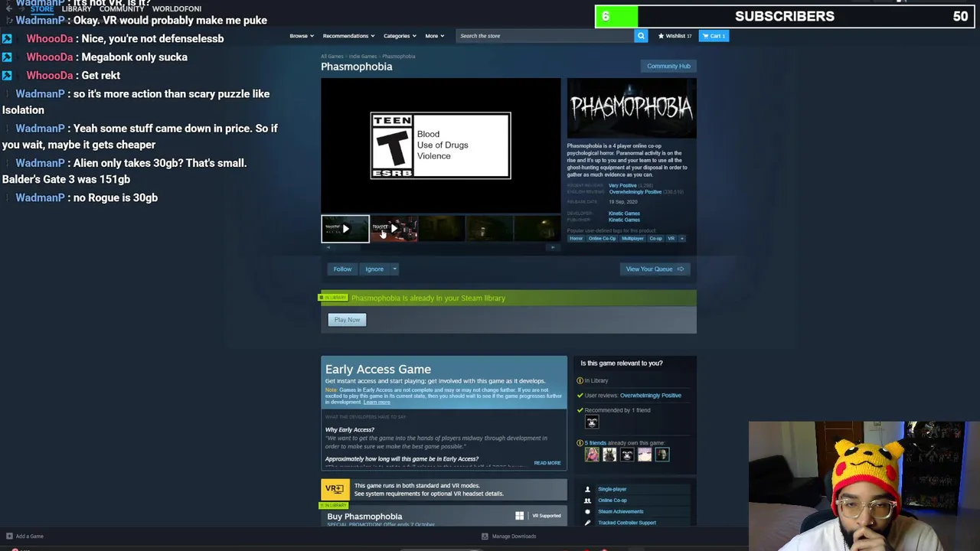Click the Single-player person icon
980x551 pixels.
click(x=587, y=489)
